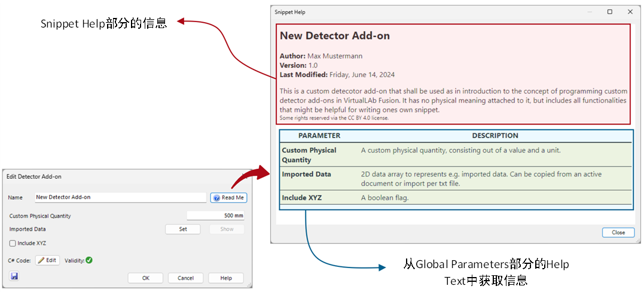Select the Custom Physical Quantity table row
Image resolution: width=644 pixels, height=292 pixels.
tap(456, 154)
